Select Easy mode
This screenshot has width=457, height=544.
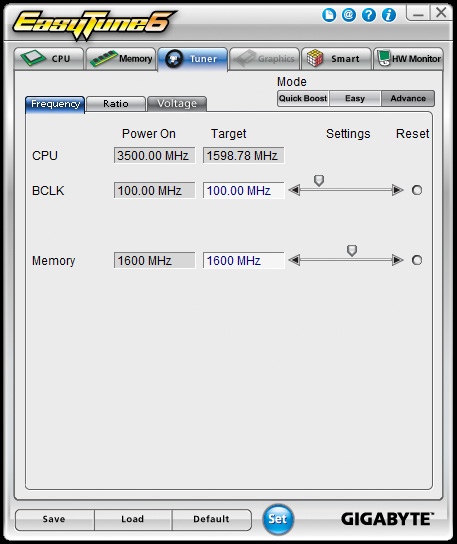point(355,99)
